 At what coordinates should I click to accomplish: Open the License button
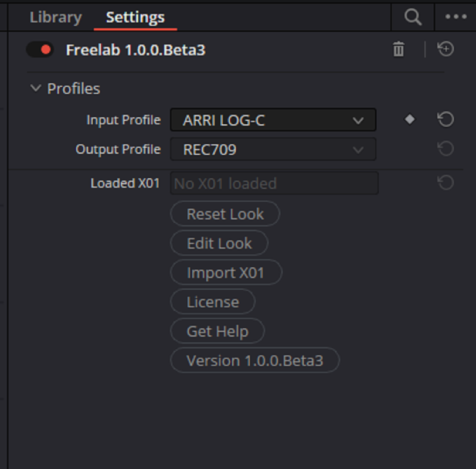[x=213, y=301]
